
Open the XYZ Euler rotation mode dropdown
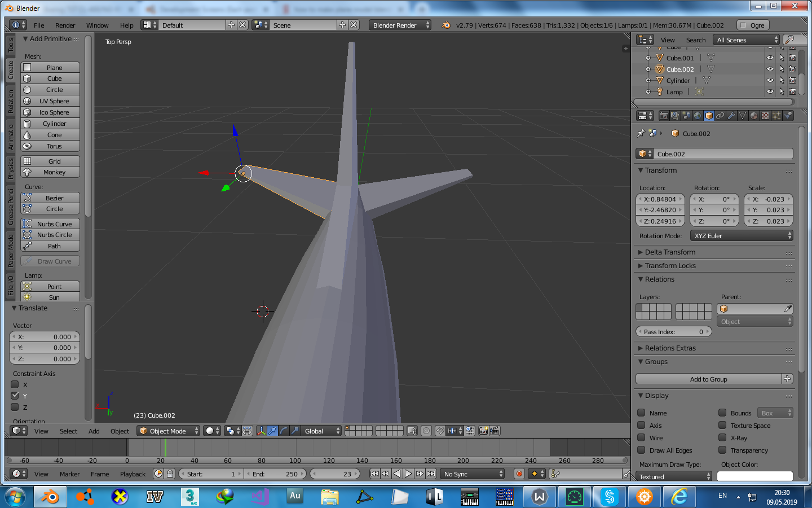pyautogui.click(x=742, y=236)
